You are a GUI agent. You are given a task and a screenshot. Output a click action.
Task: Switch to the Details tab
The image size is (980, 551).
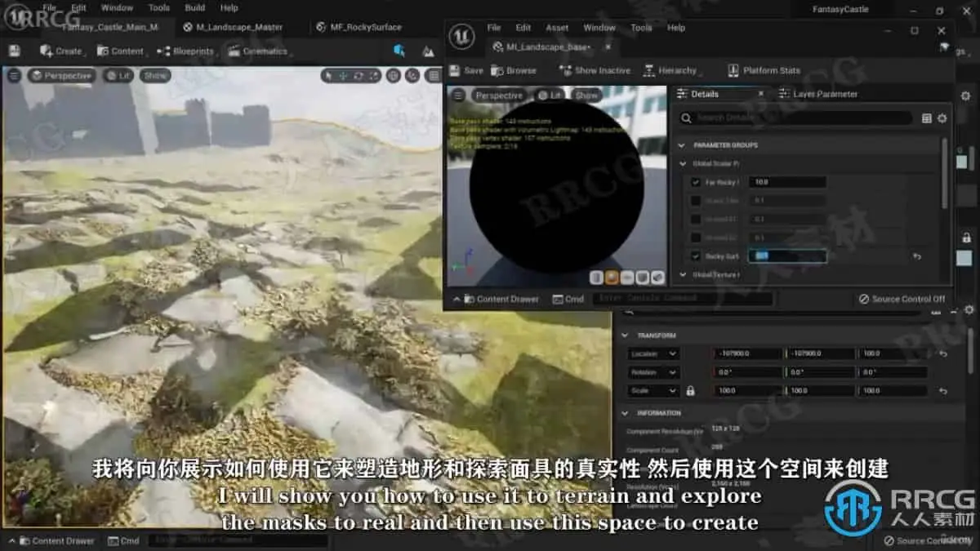(705, 94)
